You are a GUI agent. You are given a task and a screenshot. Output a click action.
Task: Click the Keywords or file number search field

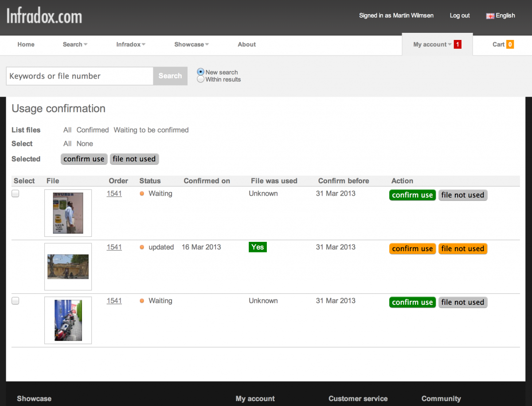[80, 76]
